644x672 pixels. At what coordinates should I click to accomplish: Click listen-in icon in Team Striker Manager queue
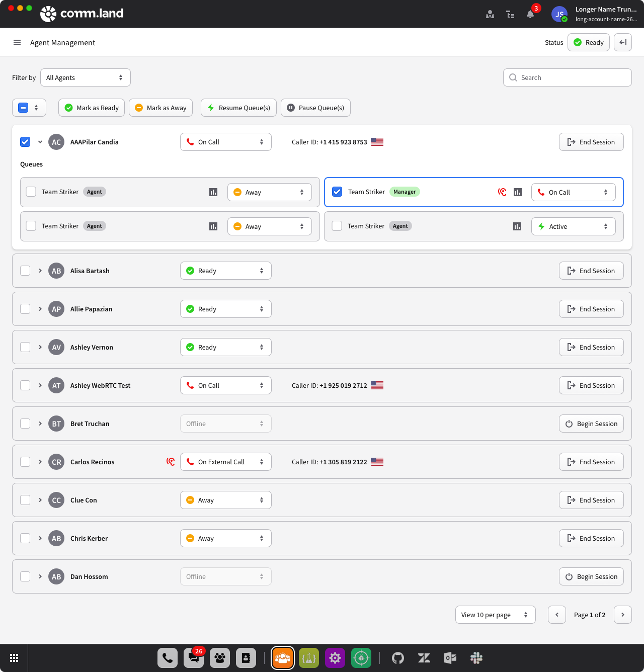pos(502,192)
